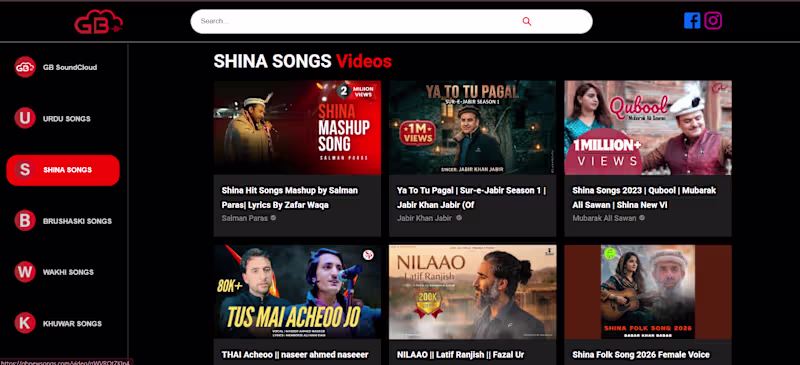
Task: Click the 'SHINA SONGS Videos' heading
Action: pyautogui.click(x=303, y=61)
